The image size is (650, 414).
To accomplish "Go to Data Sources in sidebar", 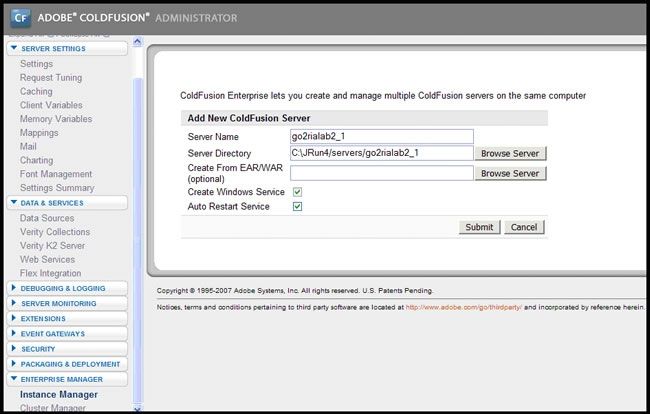I will coord(47,218).
